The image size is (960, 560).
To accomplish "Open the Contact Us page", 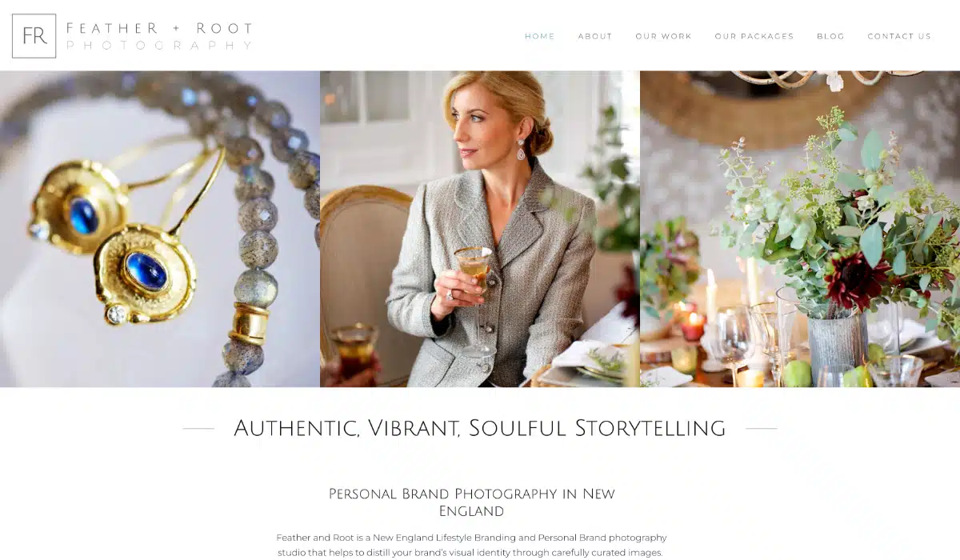I will coord(899,36).
